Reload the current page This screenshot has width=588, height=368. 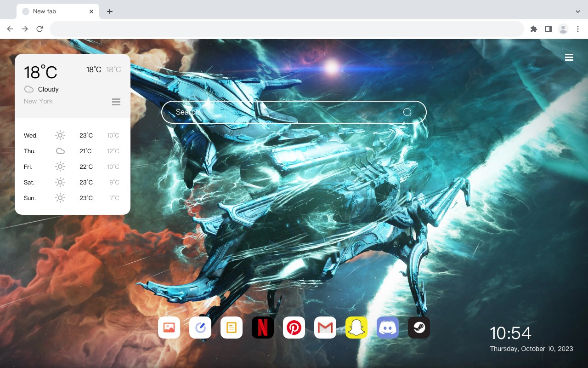coord(40,29)
